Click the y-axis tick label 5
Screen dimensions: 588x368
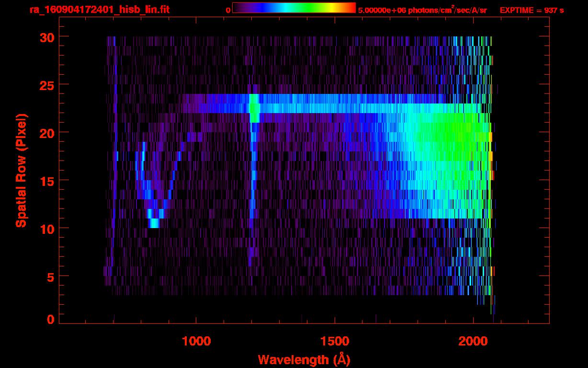pyautogui.click(x=51, y=276)
